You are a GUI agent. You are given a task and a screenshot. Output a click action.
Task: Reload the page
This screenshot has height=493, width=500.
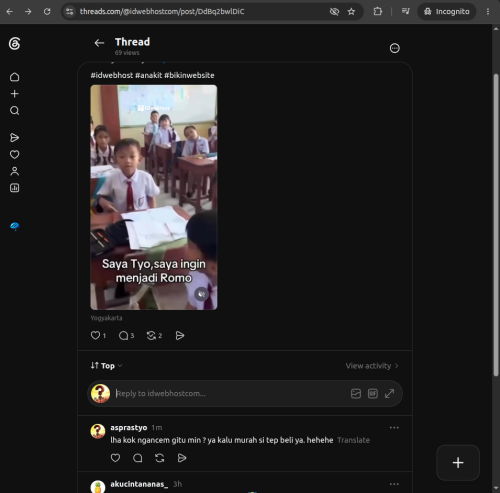tap(47, 12)
